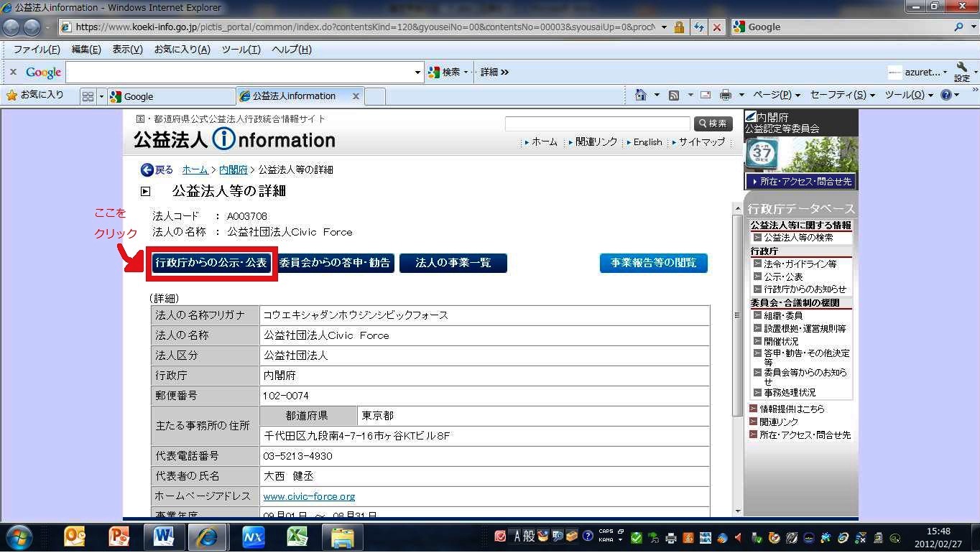Click the 開催状況 sidebar link
This screenshot has width=980, height=553.
781,341
